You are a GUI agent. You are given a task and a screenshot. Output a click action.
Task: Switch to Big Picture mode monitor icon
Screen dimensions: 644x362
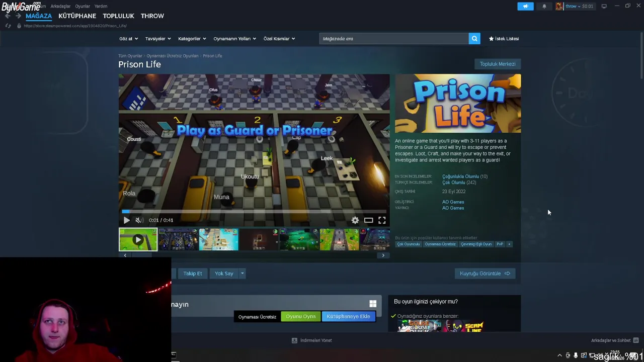pos(604,6)
